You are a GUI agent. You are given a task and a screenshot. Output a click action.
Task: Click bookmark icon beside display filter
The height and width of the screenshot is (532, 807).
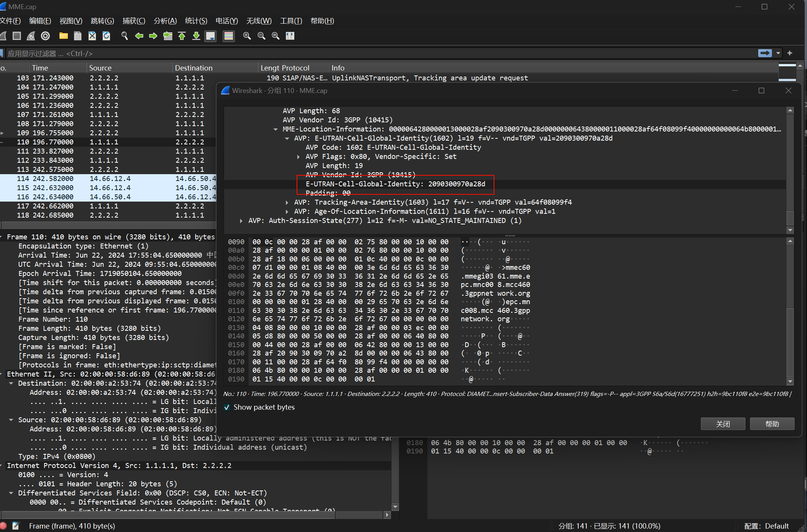pyautogui.click(x=2, y=53)
